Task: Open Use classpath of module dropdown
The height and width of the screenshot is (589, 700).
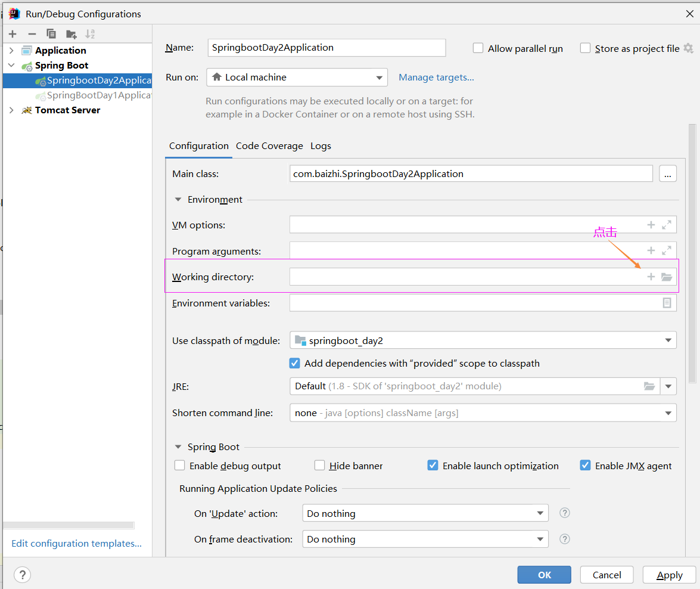Action: [x=483, y=340]
